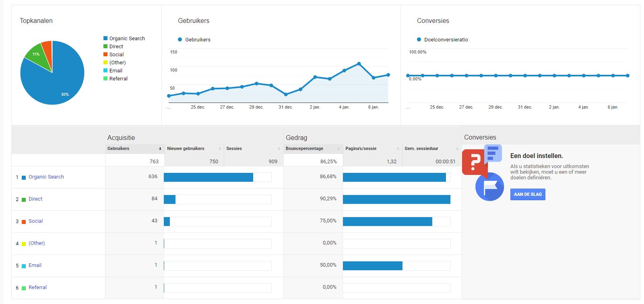Click the Topkanalen widget title

tap(36, 21)
